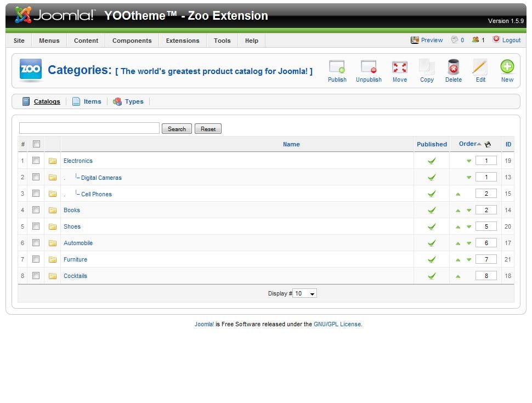The width and height of the screenshot is (532, 403).
Task: Open the Help menu
Action: click(252, 41)
